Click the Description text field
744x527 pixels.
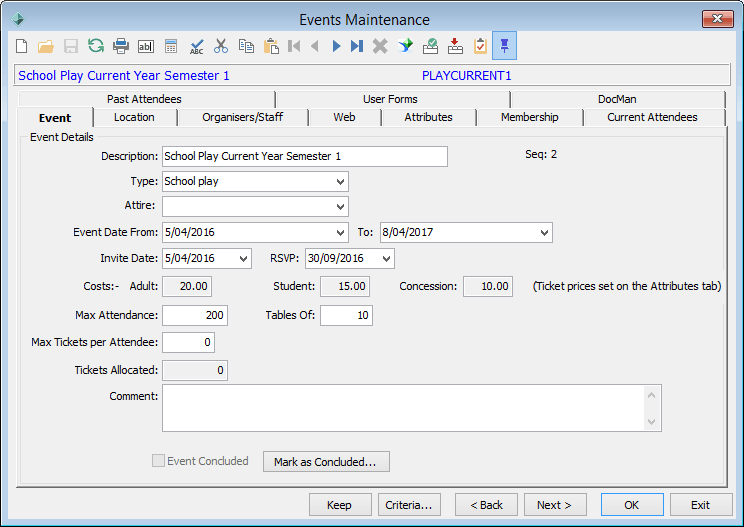[x=305, y=157]
